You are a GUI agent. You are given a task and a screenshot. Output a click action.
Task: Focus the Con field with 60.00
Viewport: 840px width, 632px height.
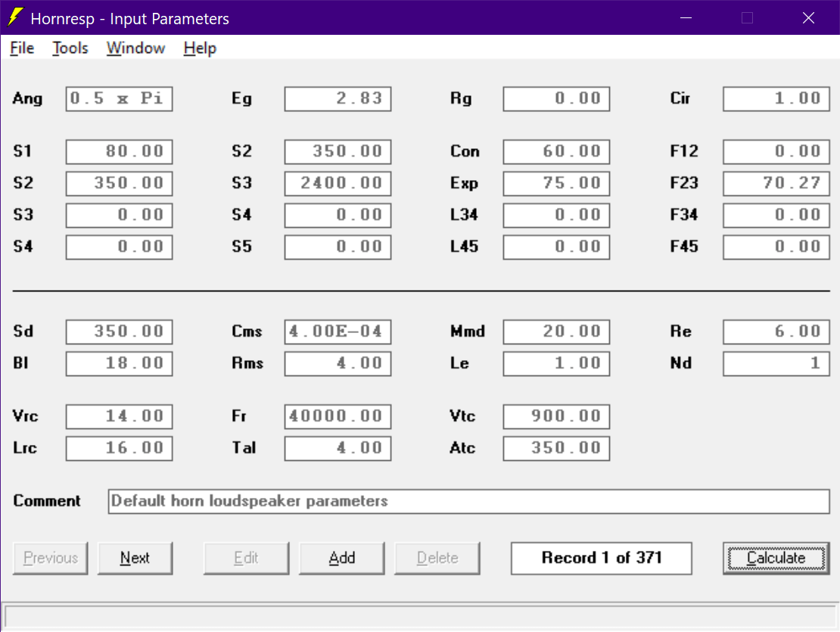(556, 151)
